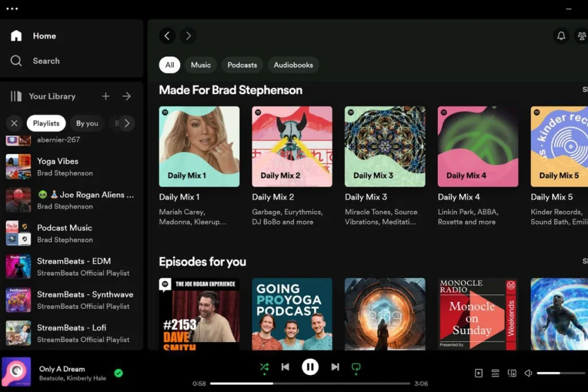This screenshot has width=588, height=392.
Task: Open Now Playing view icon
Action: 479,373
